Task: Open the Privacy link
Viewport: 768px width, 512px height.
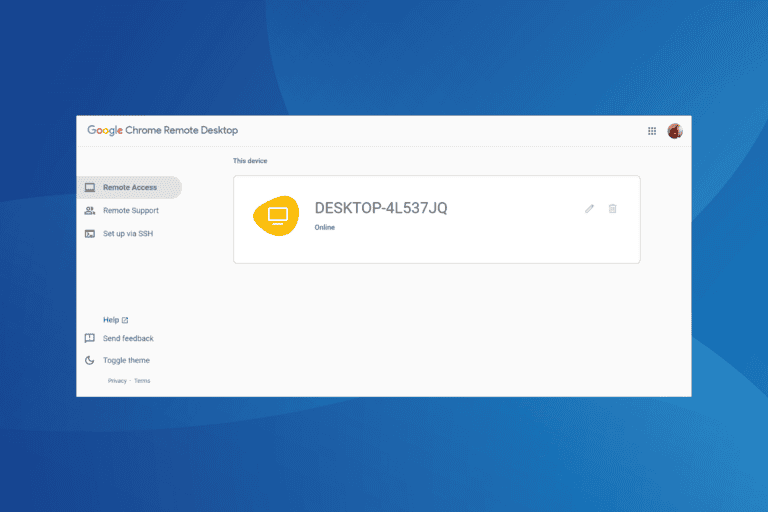Action: click(x=117, y=381)
